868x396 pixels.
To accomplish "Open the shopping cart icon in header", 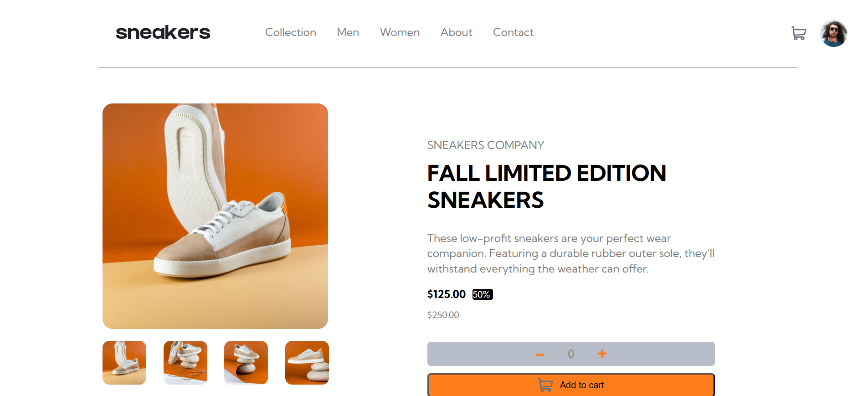I will 798,33.
